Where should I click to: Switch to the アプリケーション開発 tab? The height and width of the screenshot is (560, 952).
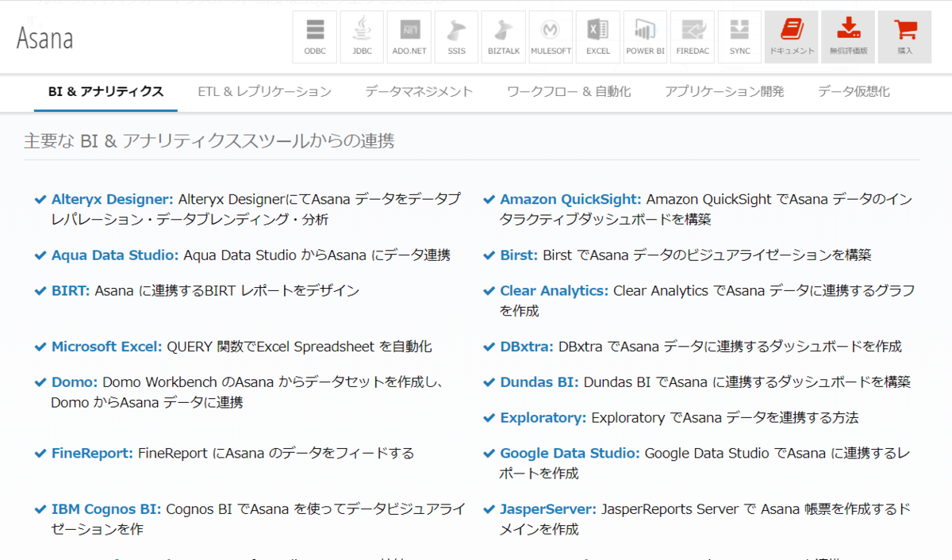click(x=724, y=92)
